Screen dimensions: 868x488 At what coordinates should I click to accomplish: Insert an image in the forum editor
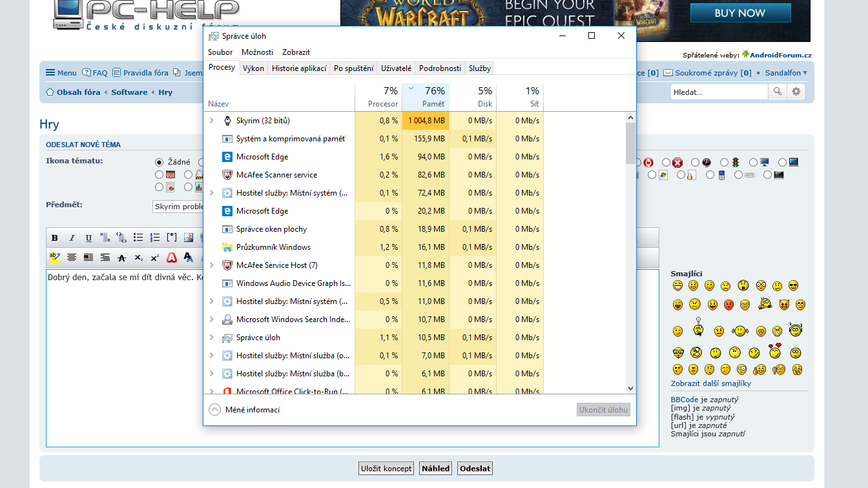coord(189,238)
